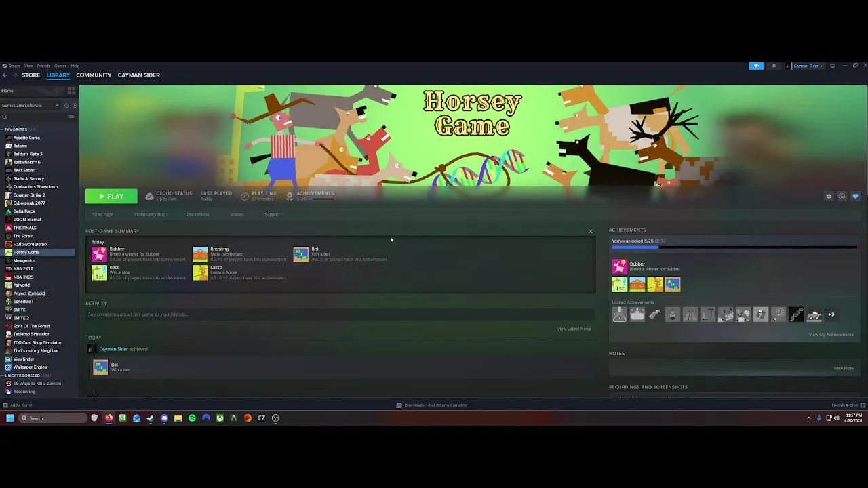Close the Post-Game Summary panel
The image size is (868, 488).
[x=590, y=232]
